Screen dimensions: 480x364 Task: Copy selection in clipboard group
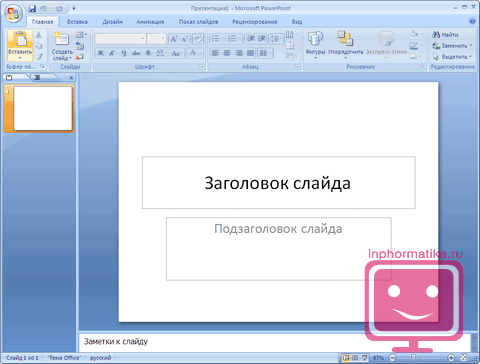tap(39, 46)
